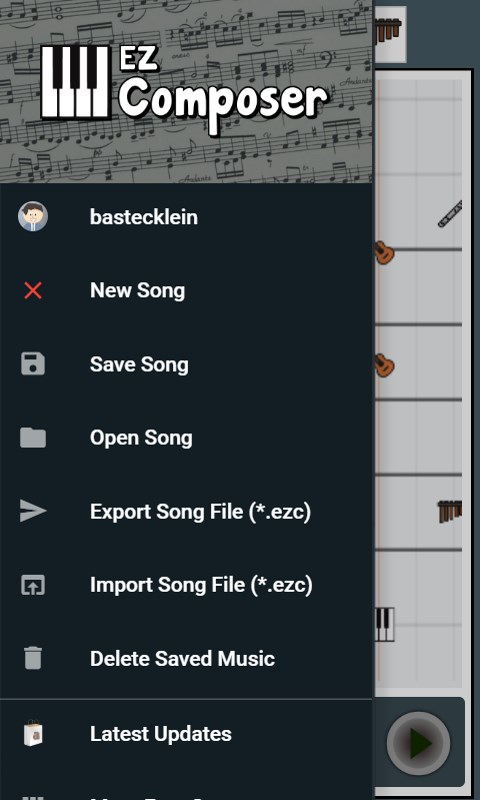The image size is (480, 800).
Task: Click the flute instrument on the grid
Action: (x=450, y=214)
